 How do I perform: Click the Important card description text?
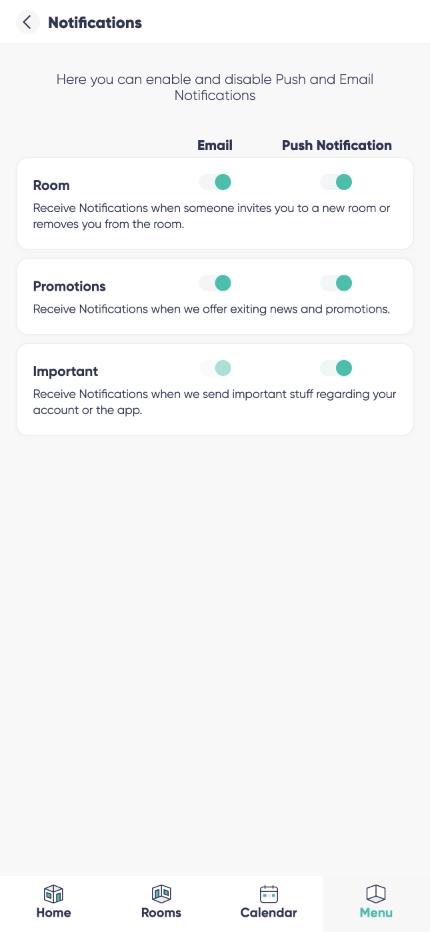click(x=214, y=402)
